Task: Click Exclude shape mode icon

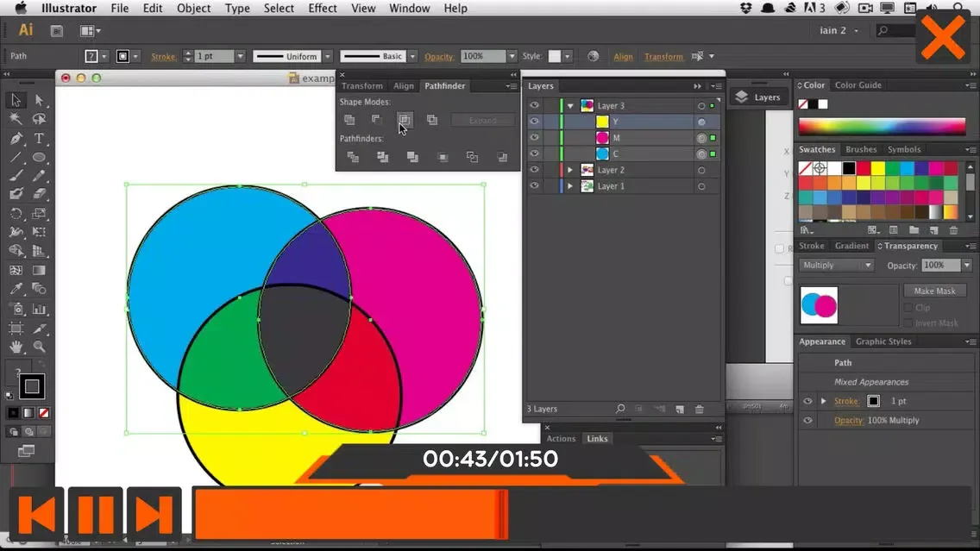Action: coord(432,119)
